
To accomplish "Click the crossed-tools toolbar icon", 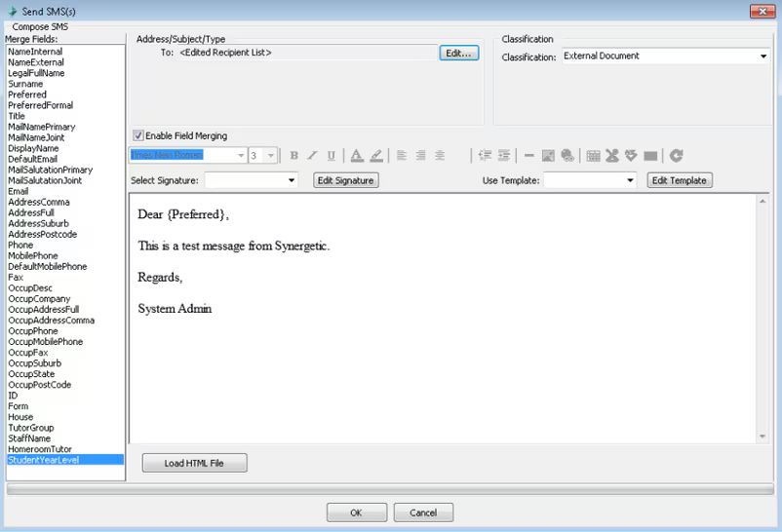I will point(612,156).
